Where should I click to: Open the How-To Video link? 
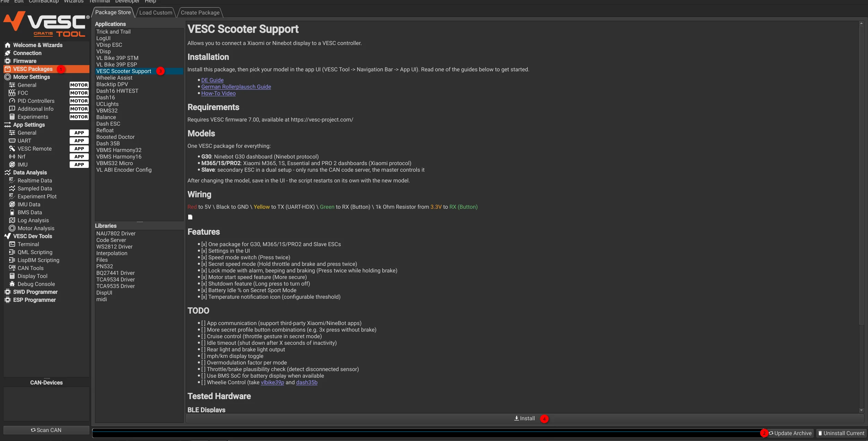click(218, 93)
